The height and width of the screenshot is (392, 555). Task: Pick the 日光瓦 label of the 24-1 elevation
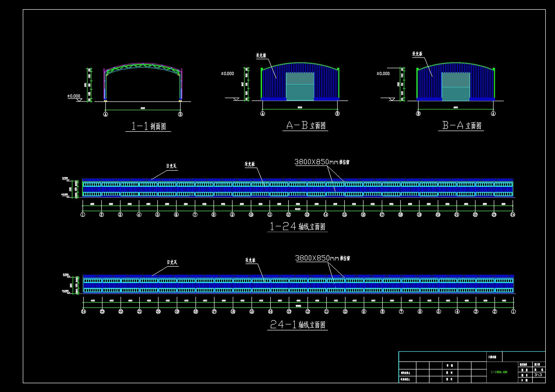pyautogui.click(x=172, y=262)
